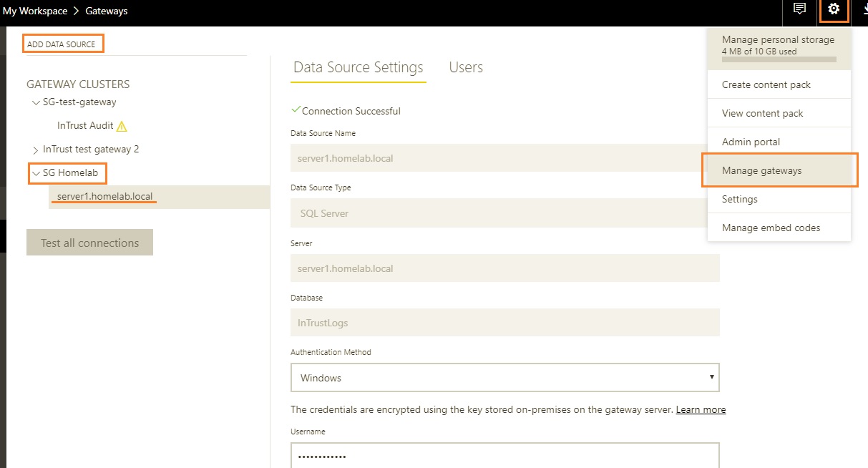Click the download arrow icon
Screen dimensions: 868x468
[863, 9]
